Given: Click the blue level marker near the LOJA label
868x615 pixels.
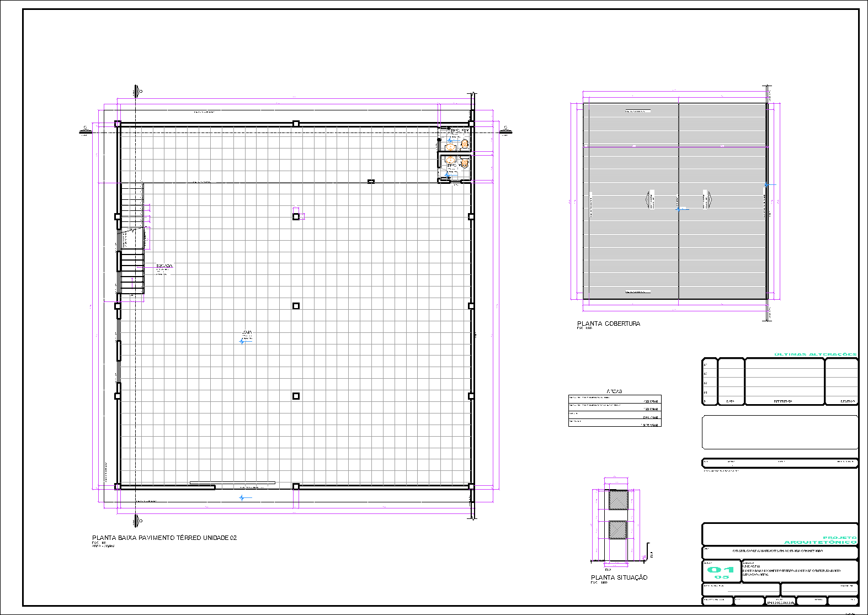Looking at the screenshot, I should point(245,342).
